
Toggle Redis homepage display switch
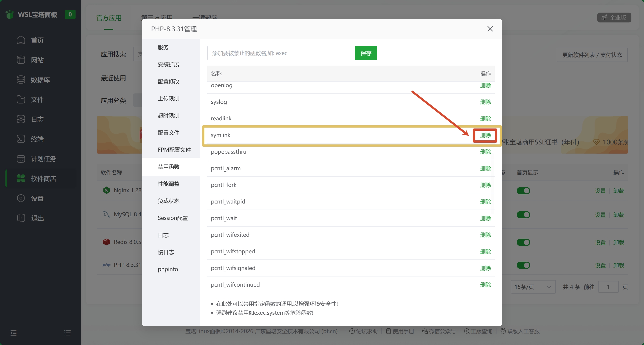[x=523, y=242]
